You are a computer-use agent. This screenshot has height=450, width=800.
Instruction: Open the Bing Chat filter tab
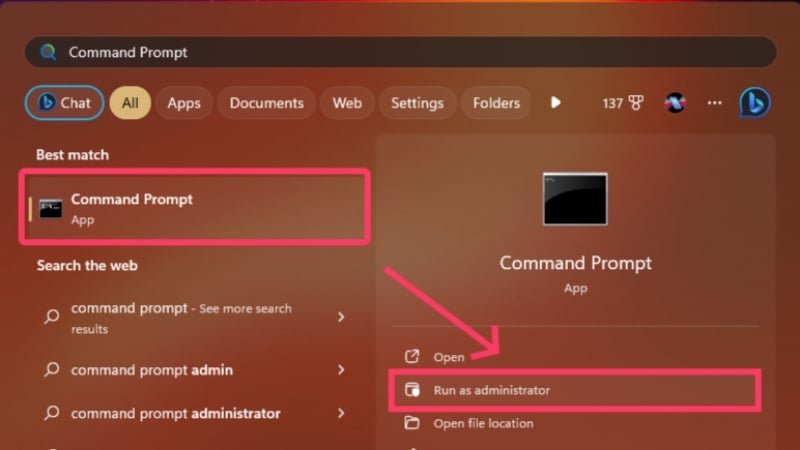tap(64, 103)
